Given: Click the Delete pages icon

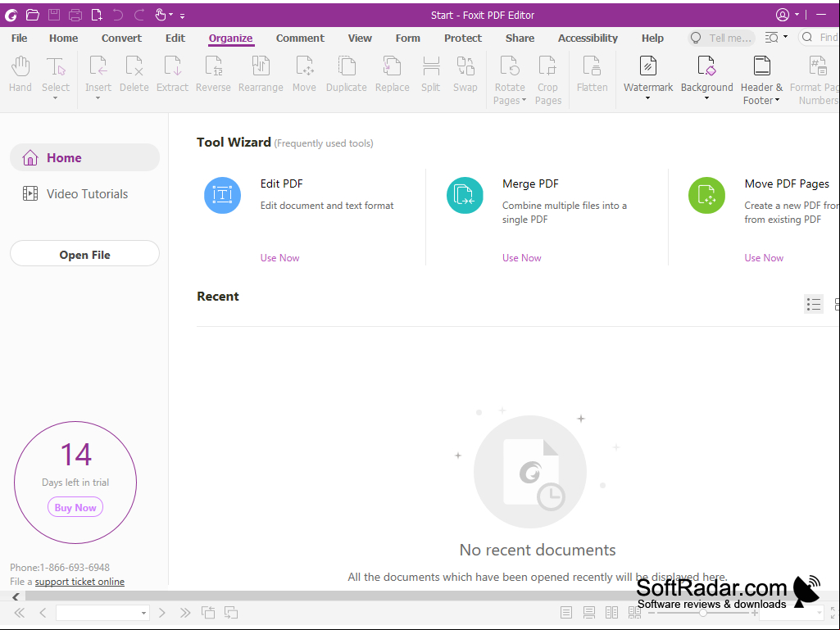Looking at the screenshot, I should 134,66.
